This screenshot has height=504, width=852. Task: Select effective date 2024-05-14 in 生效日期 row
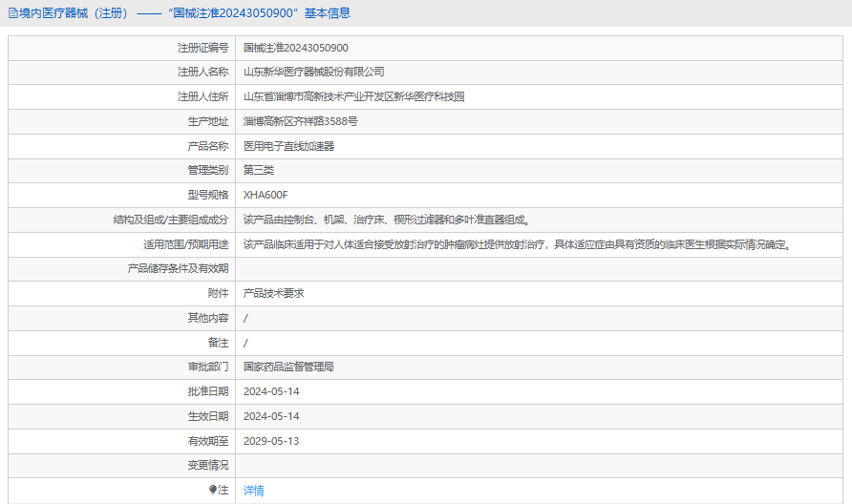click(x=271, y=416)
